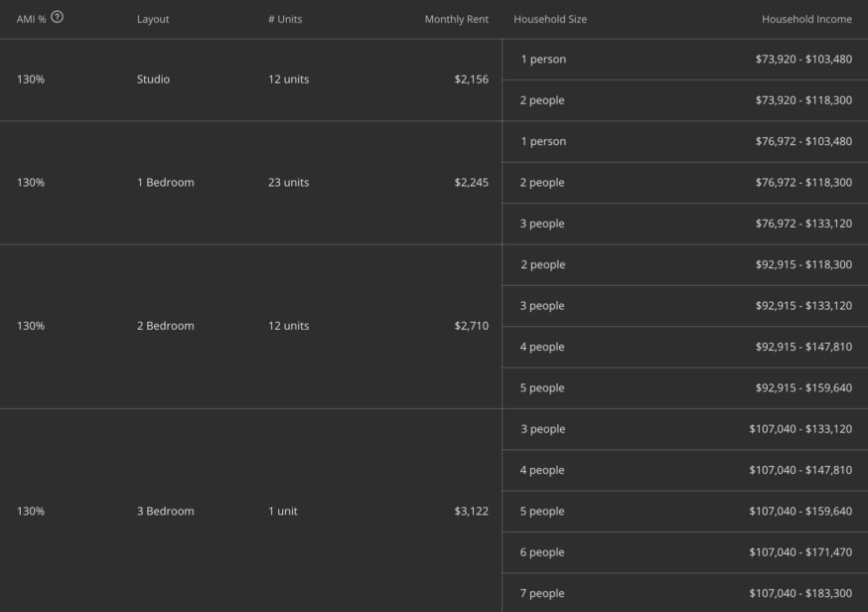The width and height of the screenshot is (868, 612).
Task: Select the 7 people household size row
Action: coord(542,594)
